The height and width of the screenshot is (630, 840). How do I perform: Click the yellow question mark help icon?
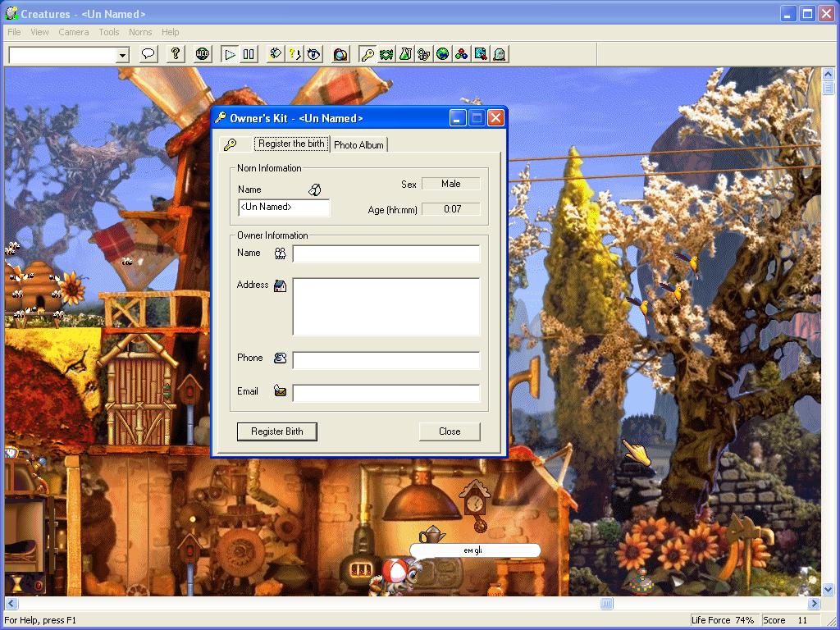[x=176, y=54]
